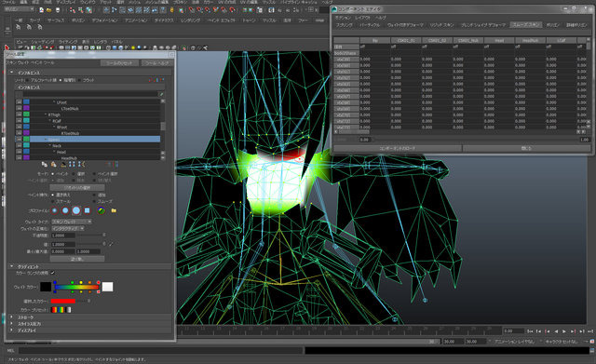Click the save scene icon in main toolbar
This screenshot has width=596, height=364.
[58, 10]
